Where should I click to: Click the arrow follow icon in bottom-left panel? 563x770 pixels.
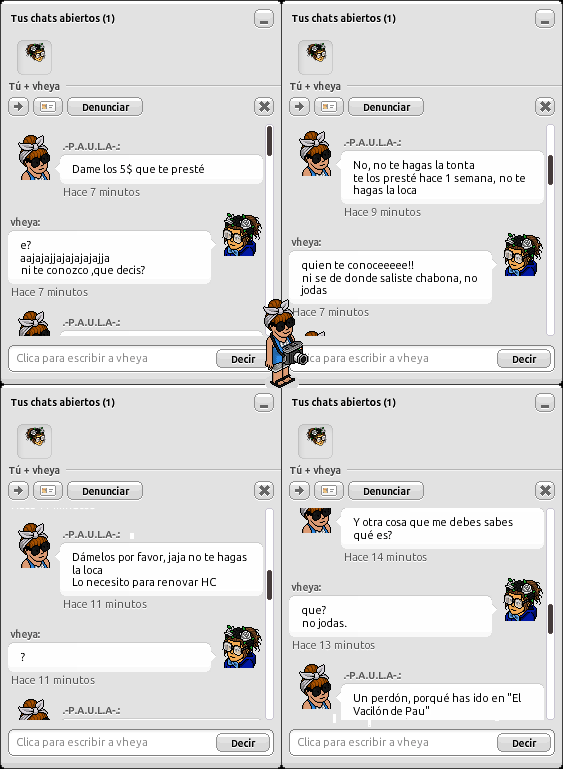click(x=19, y=491)
